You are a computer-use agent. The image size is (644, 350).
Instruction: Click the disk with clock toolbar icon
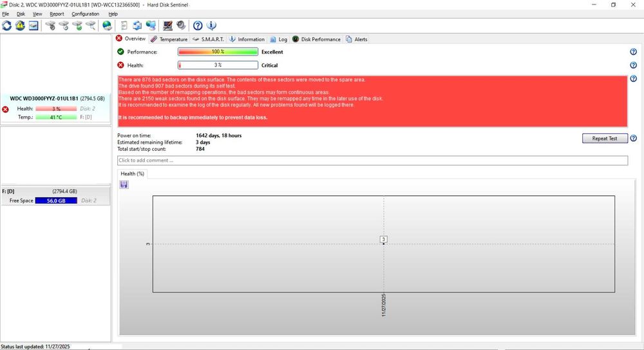point(64,26)
